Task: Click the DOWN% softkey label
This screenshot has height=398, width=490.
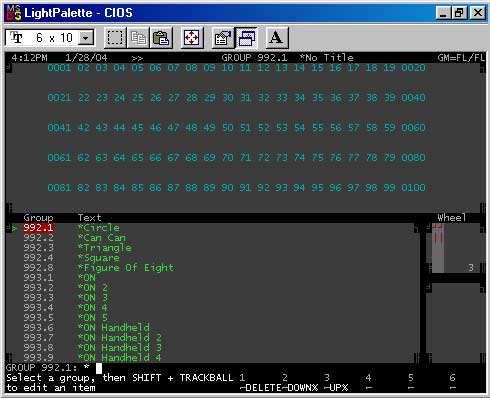Action: (x=302, y=388)
